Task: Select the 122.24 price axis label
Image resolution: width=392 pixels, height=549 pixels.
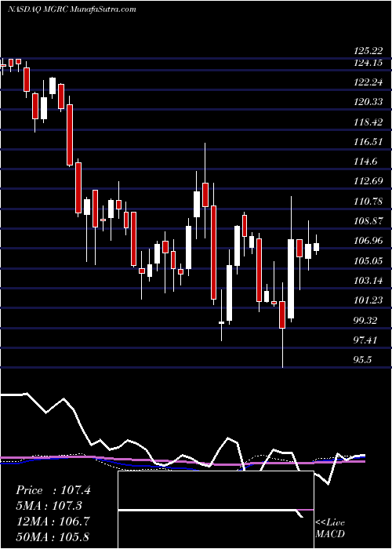Action: (x=368, y=82)
